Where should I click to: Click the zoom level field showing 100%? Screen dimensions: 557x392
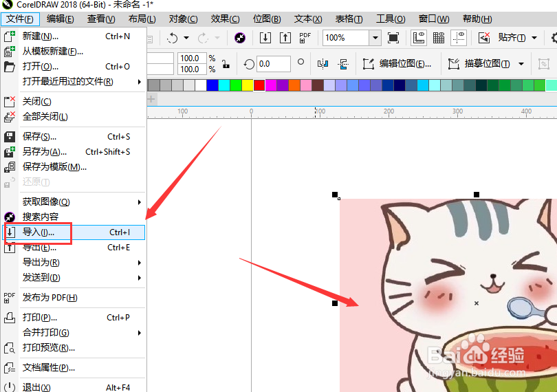tap(346, 38)
